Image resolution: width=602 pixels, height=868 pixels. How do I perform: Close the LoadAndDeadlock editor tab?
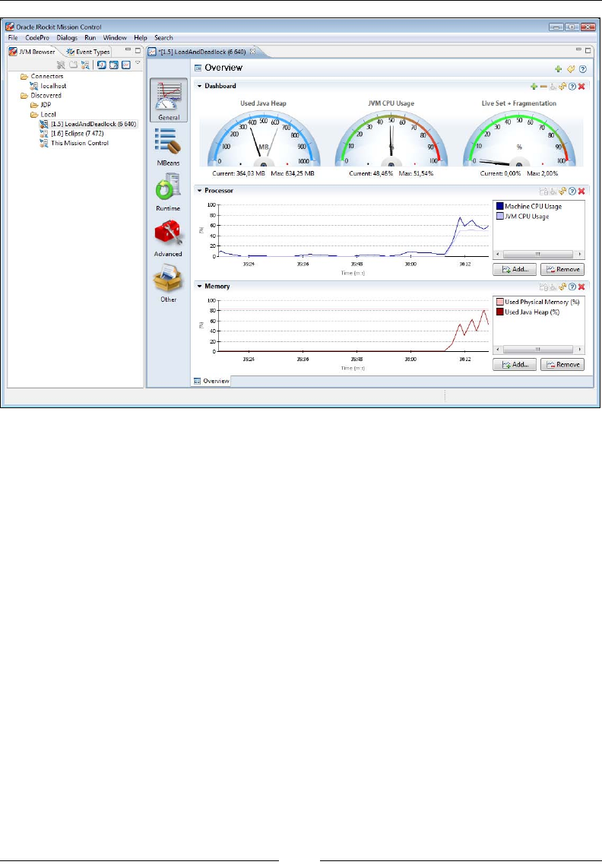252,52
